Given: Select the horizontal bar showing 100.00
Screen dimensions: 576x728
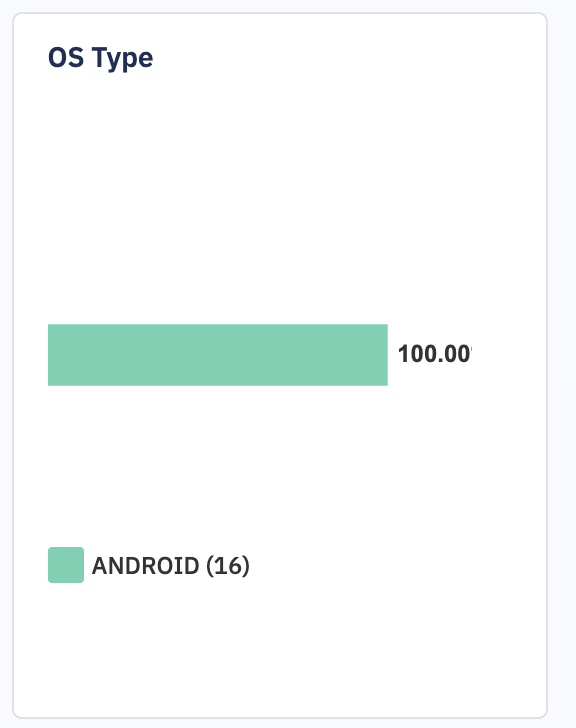Looking at the screenshot, I should pos(218,355).
